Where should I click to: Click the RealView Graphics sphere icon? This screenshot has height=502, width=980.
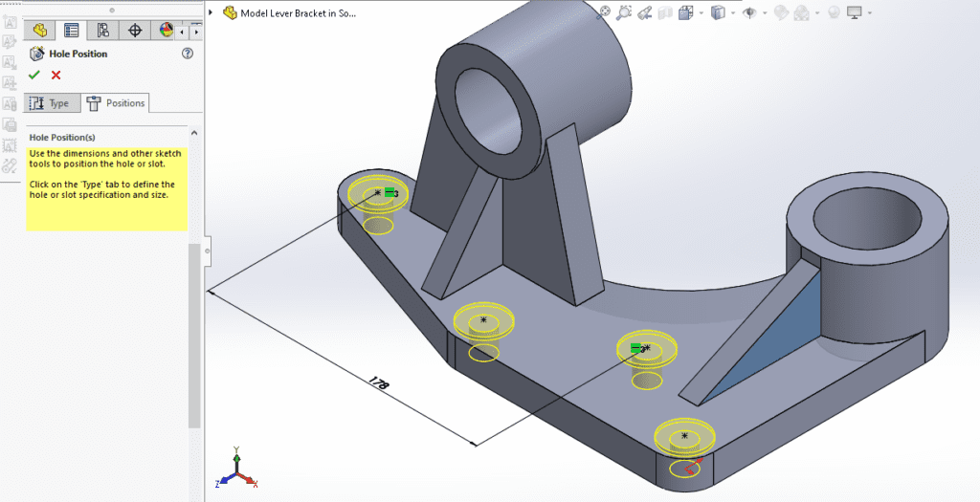(x=834, y=11)
